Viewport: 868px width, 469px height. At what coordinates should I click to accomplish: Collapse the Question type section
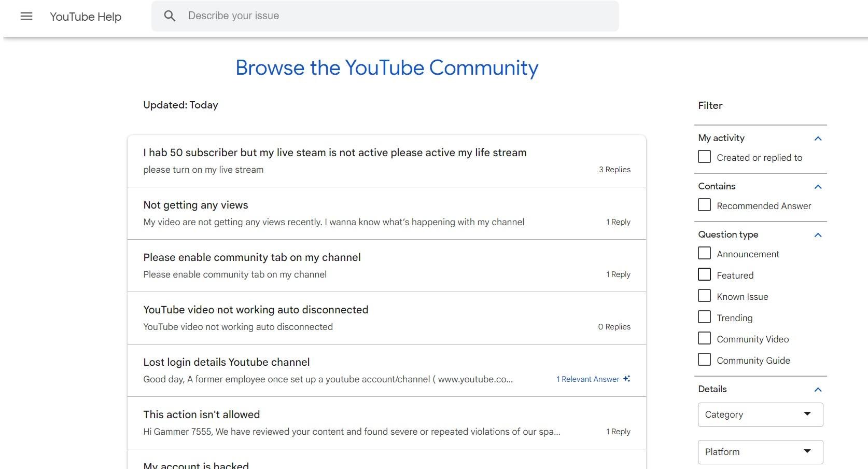click(818, 235)
